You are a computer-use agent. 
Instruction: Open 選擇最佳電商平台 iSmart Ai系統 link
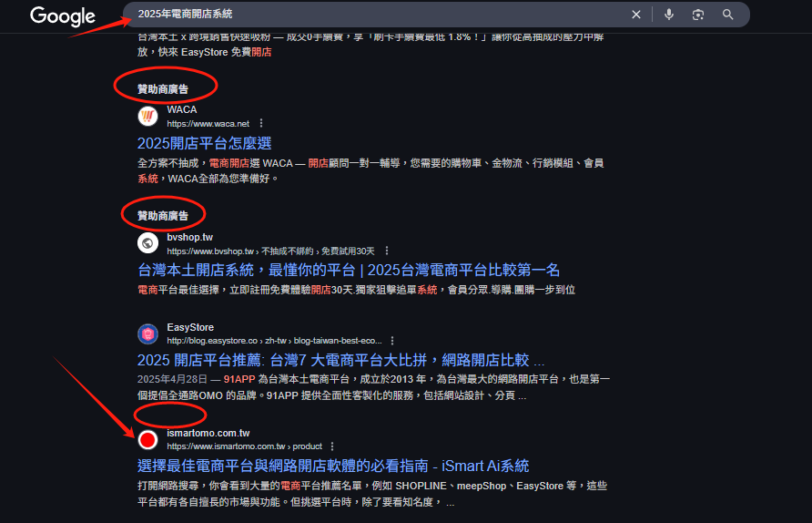coord(333,466)
